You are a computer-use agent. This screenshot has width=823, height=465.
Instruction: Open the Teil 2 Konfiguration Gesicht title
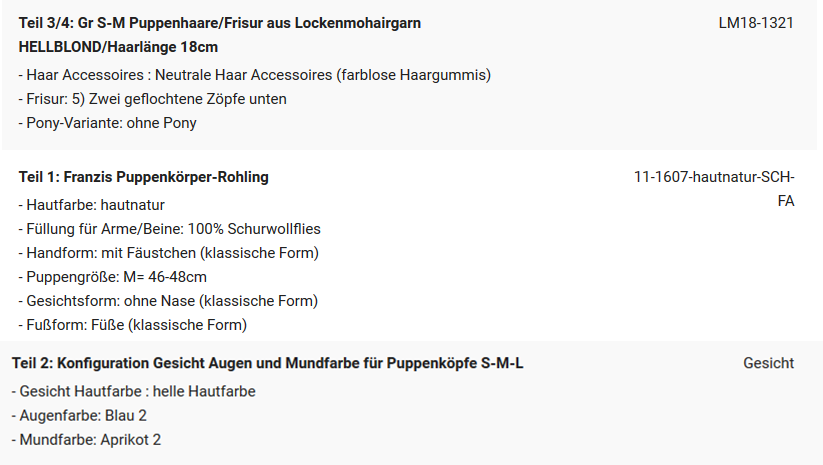tap(268, 364)
